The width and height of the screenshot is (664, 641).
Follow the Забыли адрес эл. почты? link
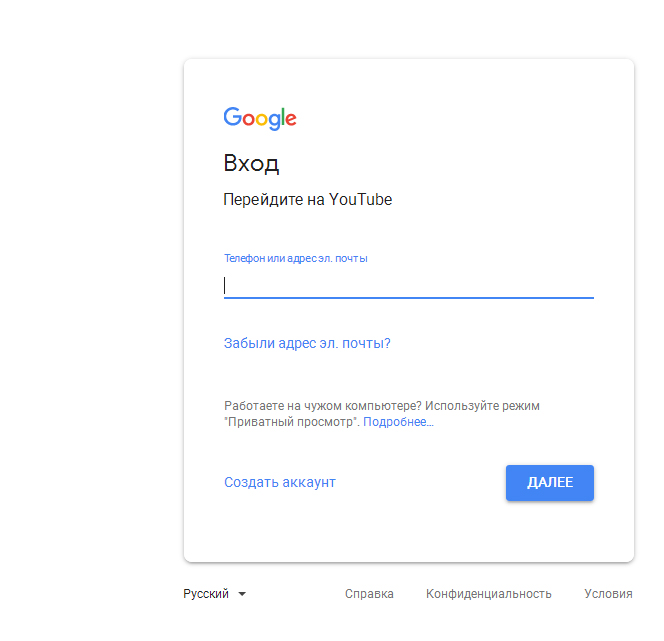pos(307,343)
